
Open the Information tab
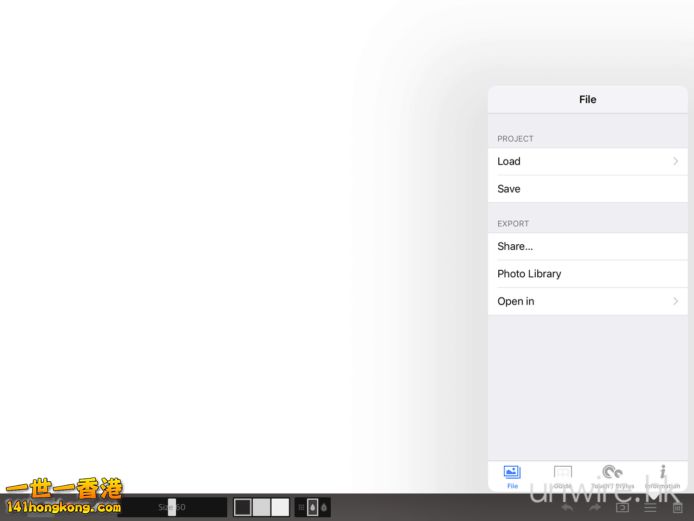point(663,474)
